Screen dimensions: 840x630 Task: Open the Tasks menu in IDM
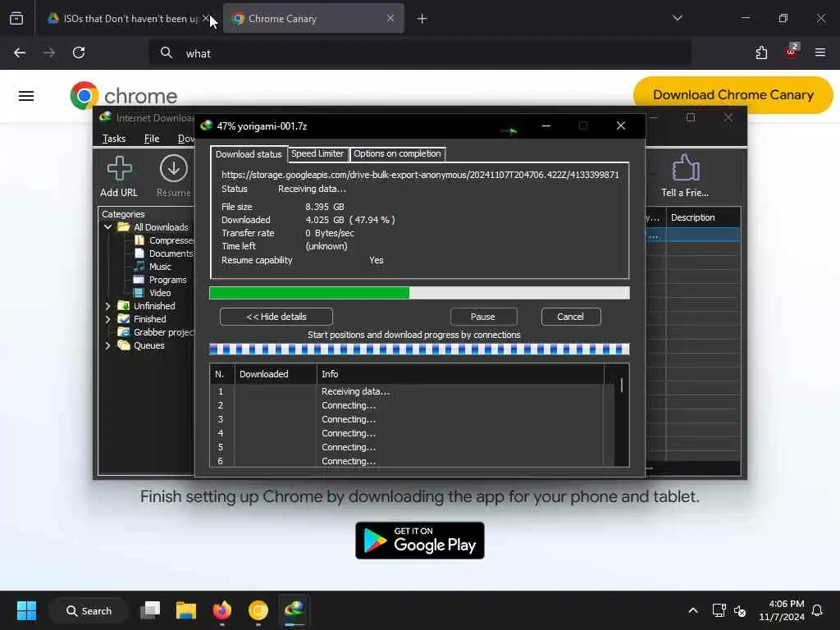click(113, 139)
